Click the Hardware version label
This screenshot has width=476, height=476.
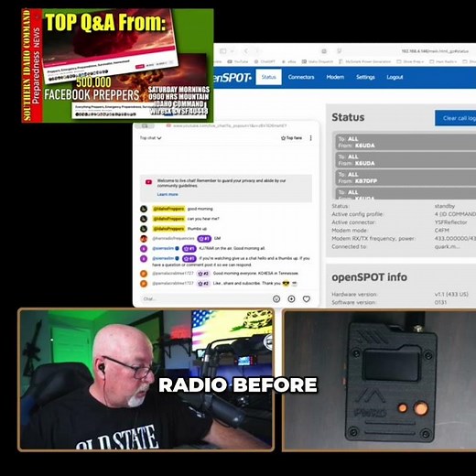click(354, 294)
